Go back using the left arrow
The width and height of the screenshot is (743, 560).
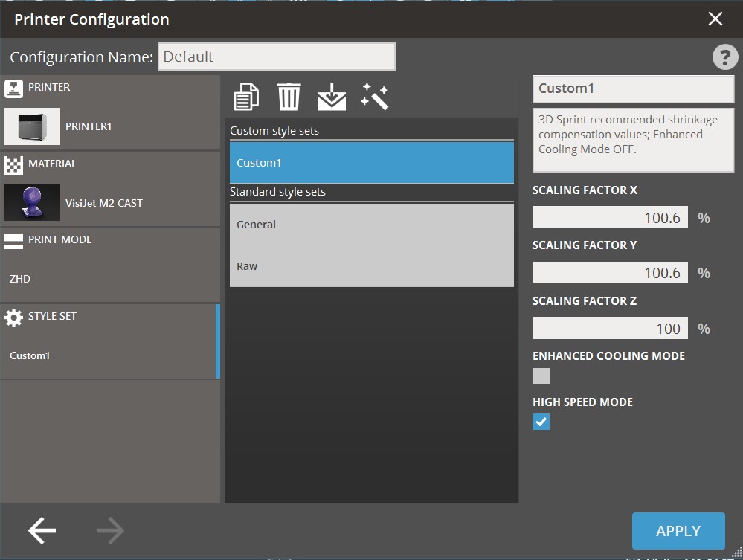pos(42,530)
